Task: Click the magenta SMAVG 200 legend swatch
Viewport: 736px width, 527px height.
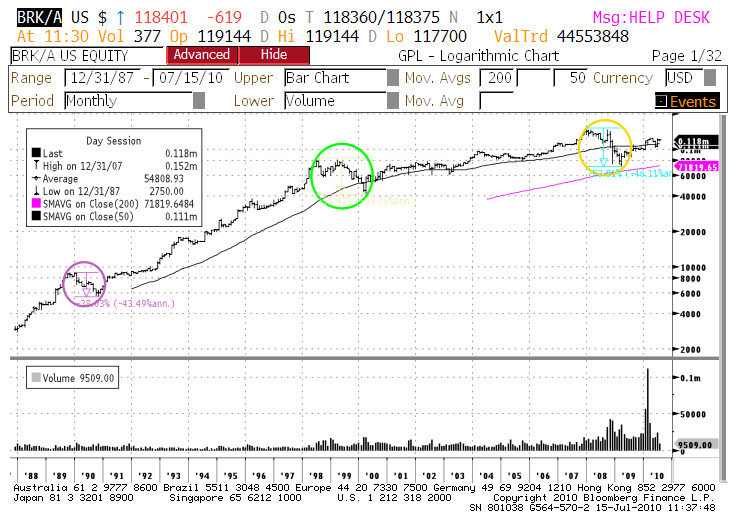Action: coord(36,204)
